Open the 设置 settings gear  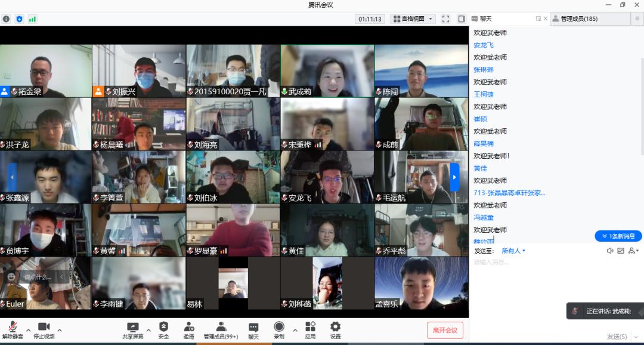pos(336,327)
